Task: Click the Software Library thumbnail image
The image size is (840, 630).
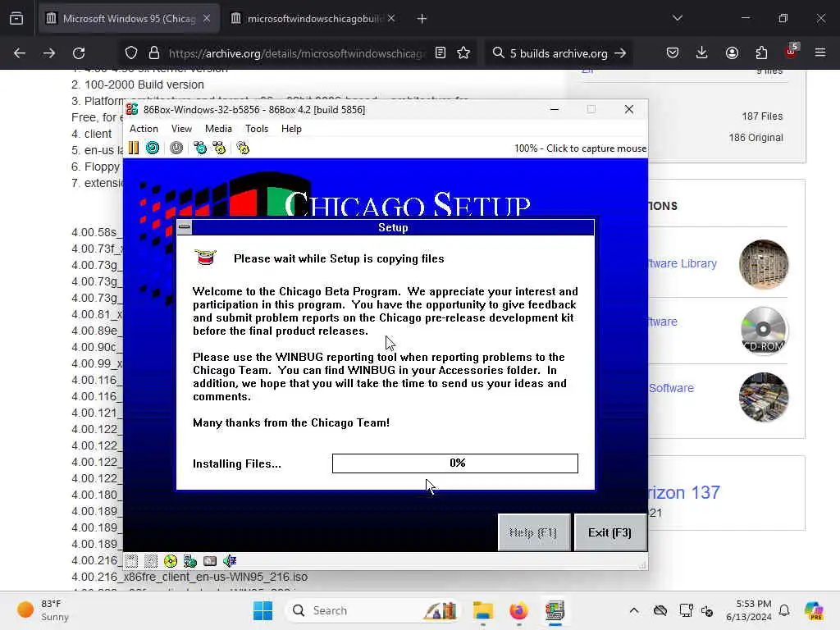Action: pyautogui.click(x=764, y=264)
